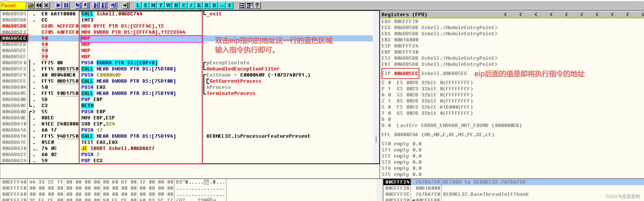Select the P flag value
This screenshot has height=201, width=644.
click(x=389, y=89)
